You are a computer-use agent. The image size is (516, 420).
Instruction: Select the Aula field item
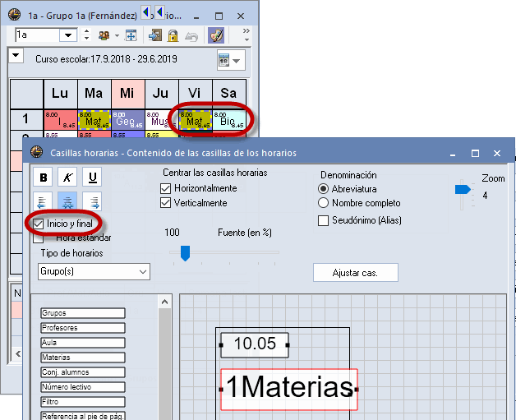pos(83,343)
